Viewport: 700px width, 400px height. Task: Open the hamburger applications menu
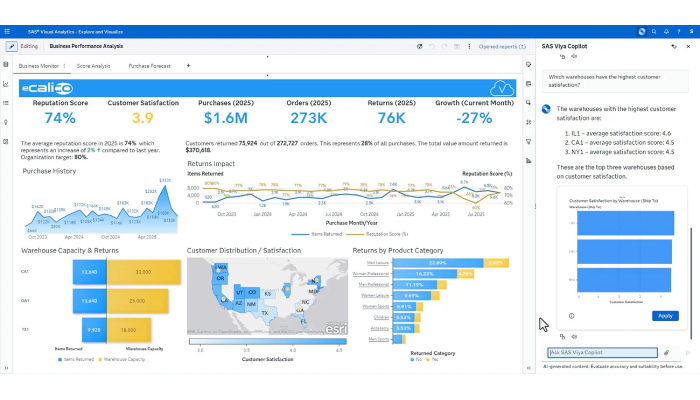[x=7, y=32]
